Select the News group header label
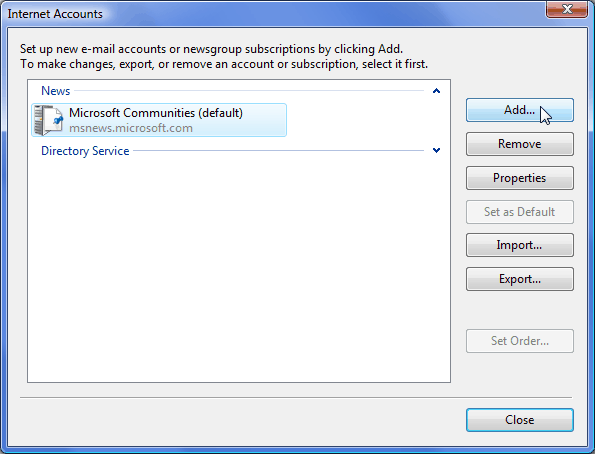This screenshot has width=595, height=454. [x=55, y=91]
